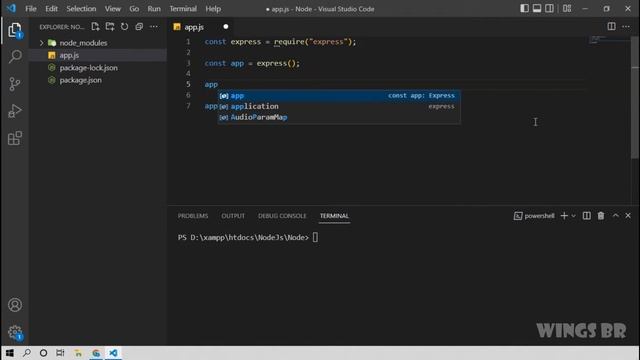Expand the node_modules folder
The height and width of the screenshot is (360, 640).
pos(42,43)
